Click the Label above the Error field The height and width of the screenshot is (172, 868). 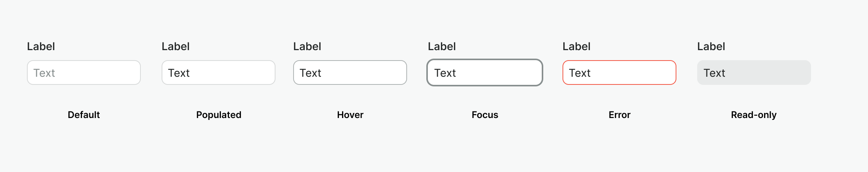coord(576,47)
